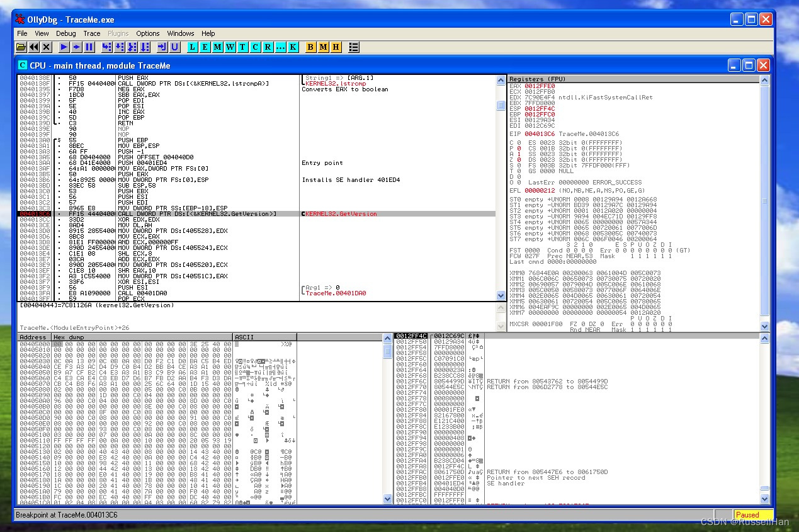Click the Run thread arrow icon
The image size is (799, 532).
77,47
